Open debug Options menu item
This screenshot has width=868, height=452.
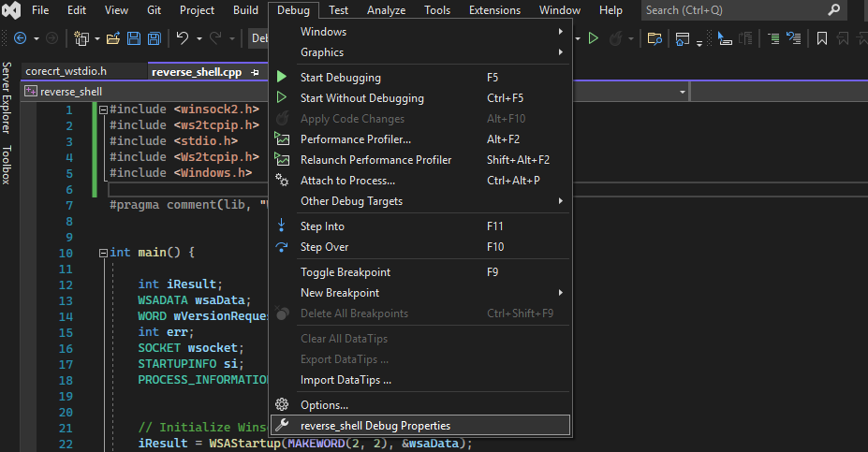pyautogui.click(x=420, y=405)
